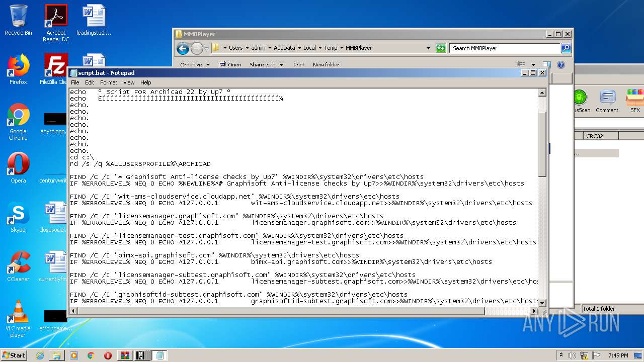Open the Skype desktop shortcut
Screen dimensions: 644x362
pyautogui.click(x=18, y=217)
